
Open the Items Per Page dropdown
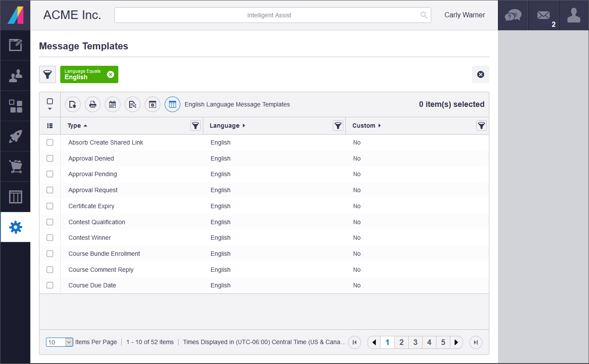(x=59, y=342)
